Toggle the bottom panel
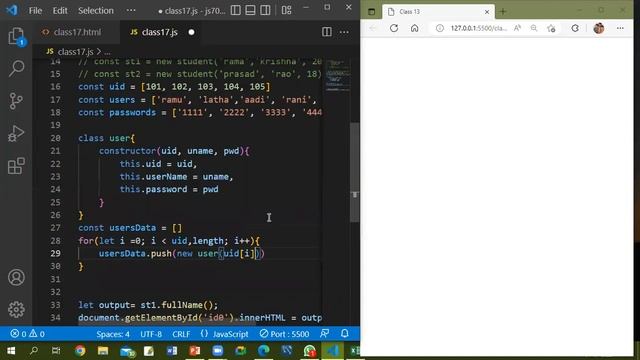Screen dimensions: 640x360 (x=250, y=10)
